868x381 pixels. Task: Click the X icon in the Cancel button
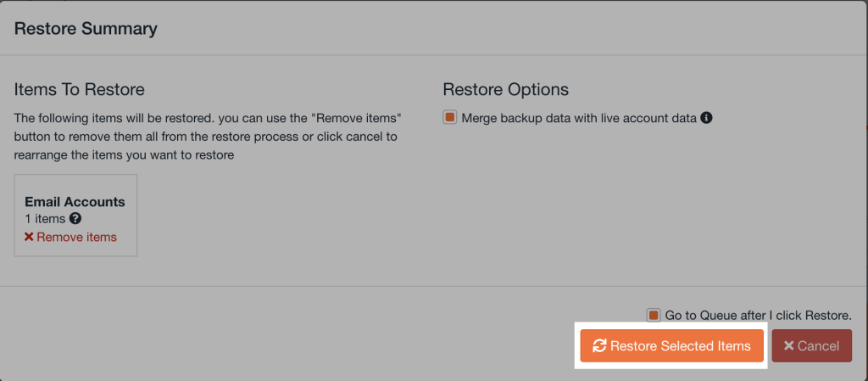click(788, 345)
